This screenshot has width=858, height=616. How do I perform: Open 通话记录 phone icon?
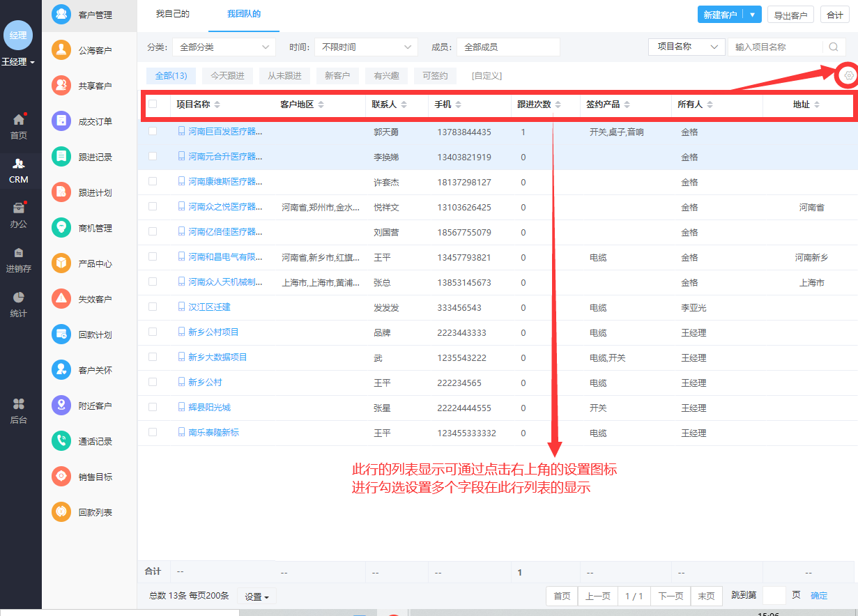pos(61,441)
